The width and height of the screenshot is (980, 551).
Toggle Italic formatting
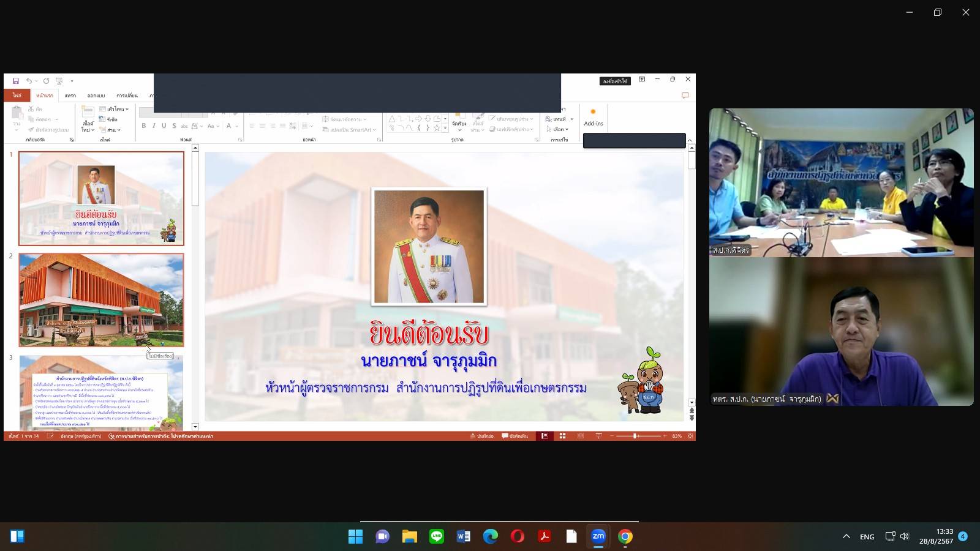coord(154,126)
